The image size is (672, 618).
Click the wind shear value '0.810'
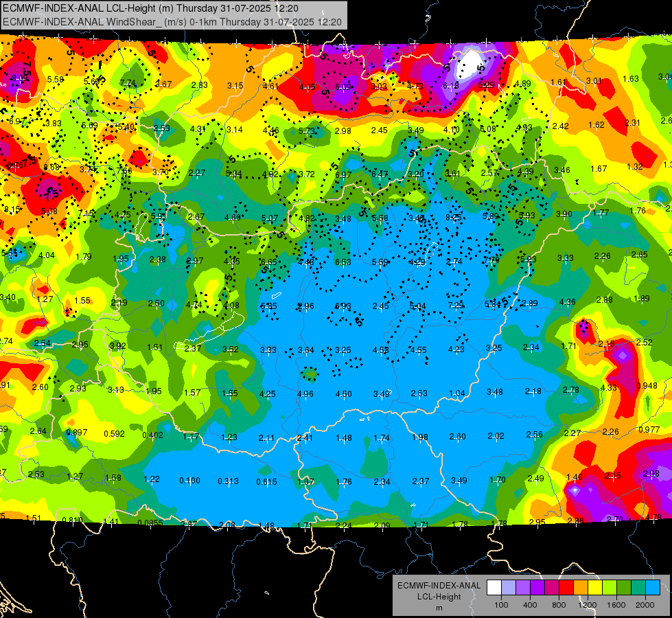[x=73, y=520]
